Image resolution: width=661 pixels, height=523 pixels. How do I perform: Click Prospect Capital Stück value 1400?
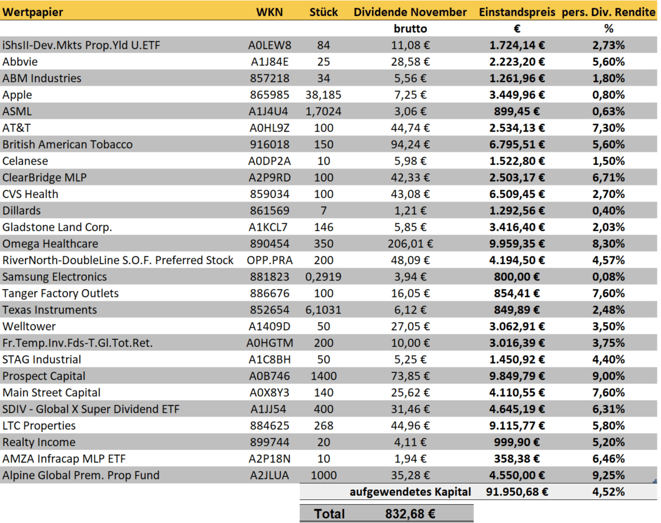(323, 376)
